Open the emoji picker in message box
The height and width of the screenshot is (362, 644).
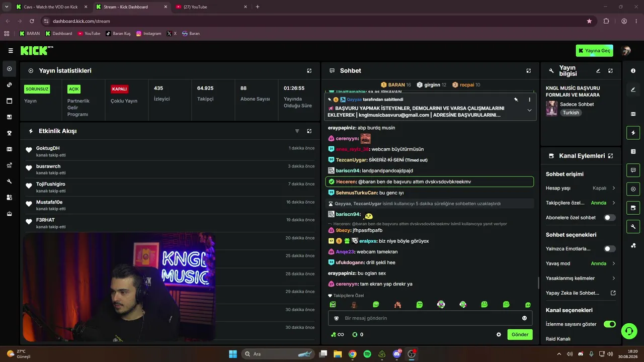(x=524, y=318)
